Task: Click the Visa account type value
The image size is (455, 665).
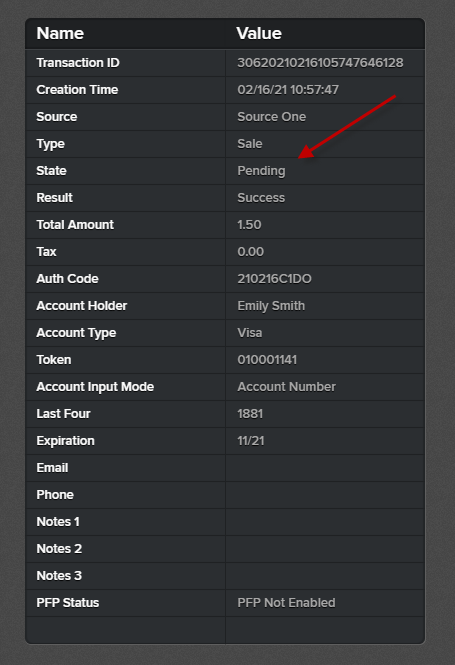Action: [x=250, y=333]
